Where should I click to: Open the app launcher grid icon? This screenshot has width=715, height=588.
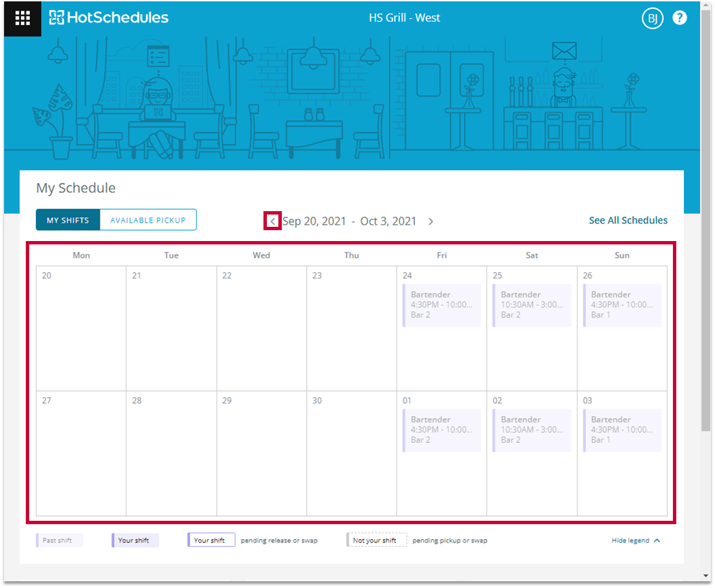point(22,18)
